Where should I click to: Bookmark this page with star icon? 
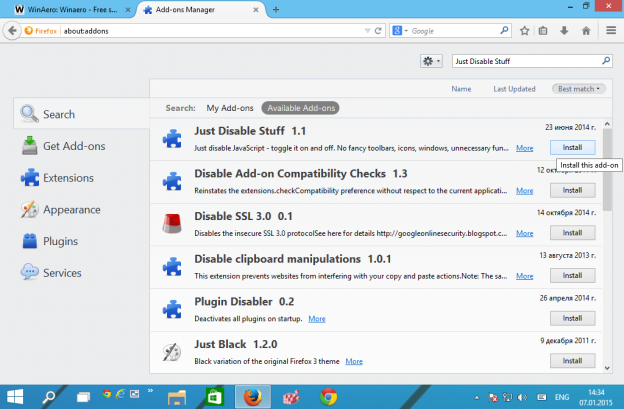525,31
